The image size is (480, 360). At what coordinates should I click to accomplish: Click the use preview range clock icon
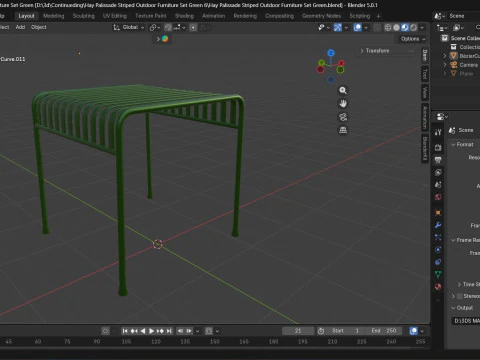(x=321, y=331)
